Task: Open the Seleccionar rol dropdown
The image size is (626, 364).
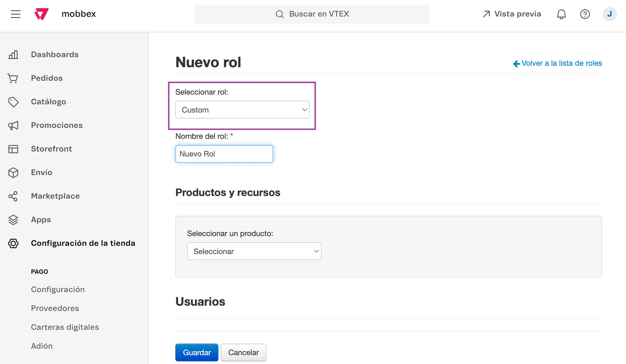Action: click(x=242, y=110)
